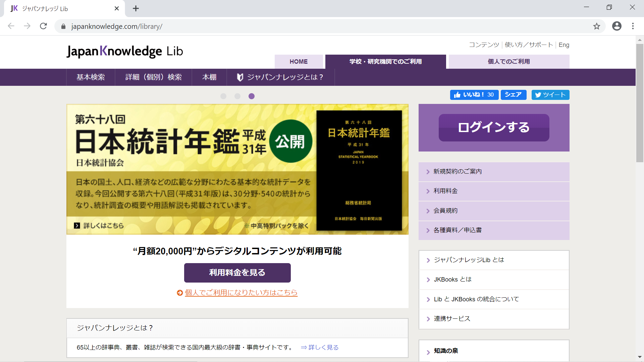Open the HOME tab
The width and height of the screenshot is (644, 362).
[x=299, y=62]
